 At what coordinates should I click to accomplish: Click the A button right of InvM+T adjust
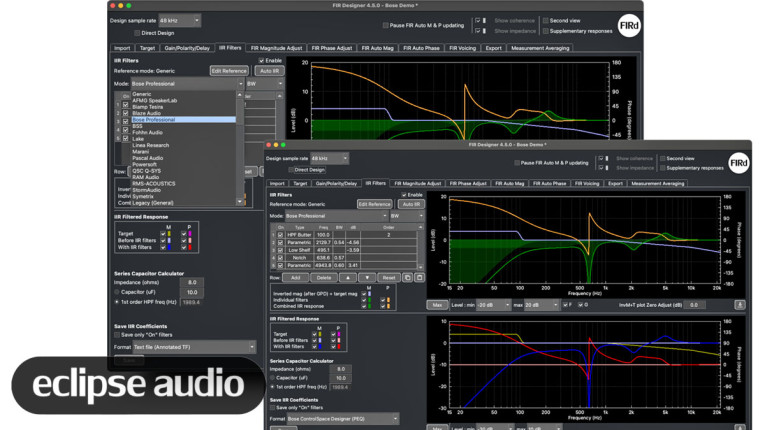[x=739, y=304]
